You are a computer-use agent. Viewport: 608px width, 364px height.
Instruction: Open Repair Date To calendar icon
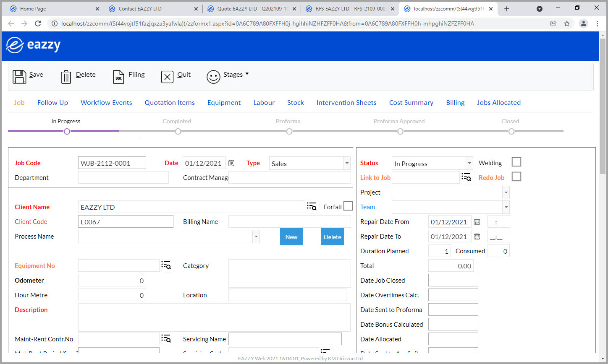477,236
